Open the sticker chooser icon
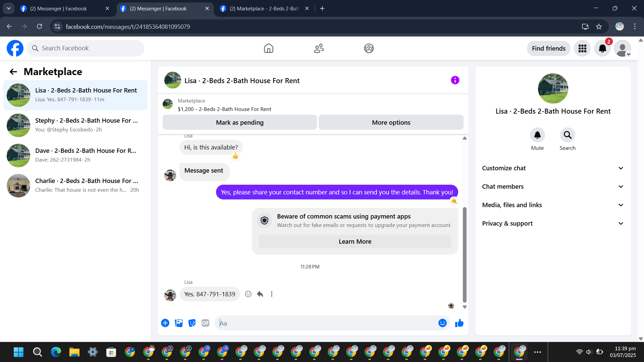This screenshot has height=362, width=644. click(x=192, y=323)
